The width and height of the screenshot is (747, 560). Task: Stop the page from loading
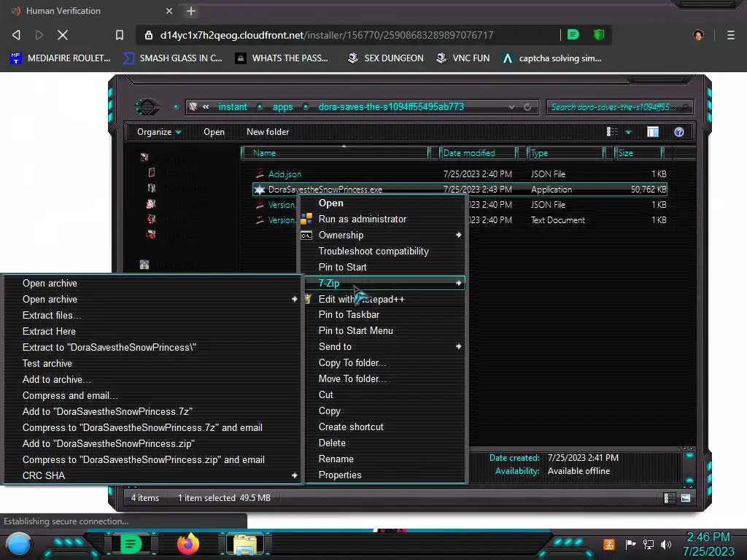coord(63,35)
